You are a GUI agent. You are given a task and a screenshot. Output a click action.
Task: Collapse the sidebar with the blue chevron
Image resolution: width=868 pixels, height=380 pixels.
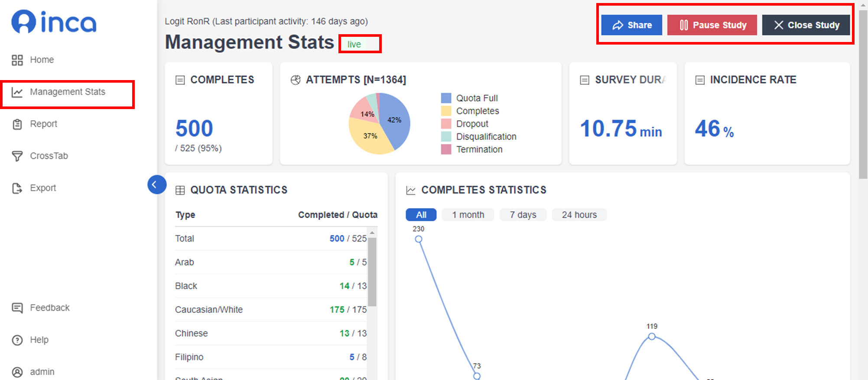pos(157,185)
